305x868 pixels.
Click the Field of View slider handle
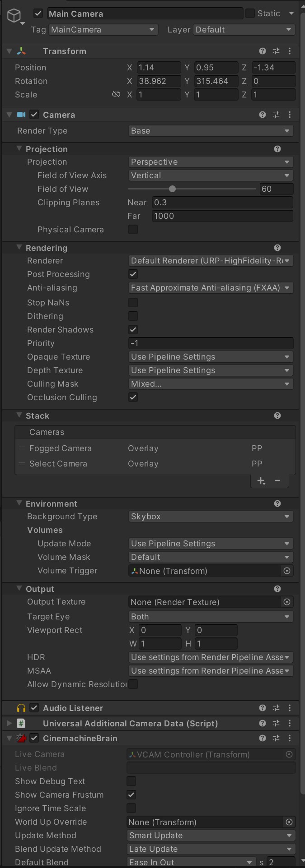point(172,189)
